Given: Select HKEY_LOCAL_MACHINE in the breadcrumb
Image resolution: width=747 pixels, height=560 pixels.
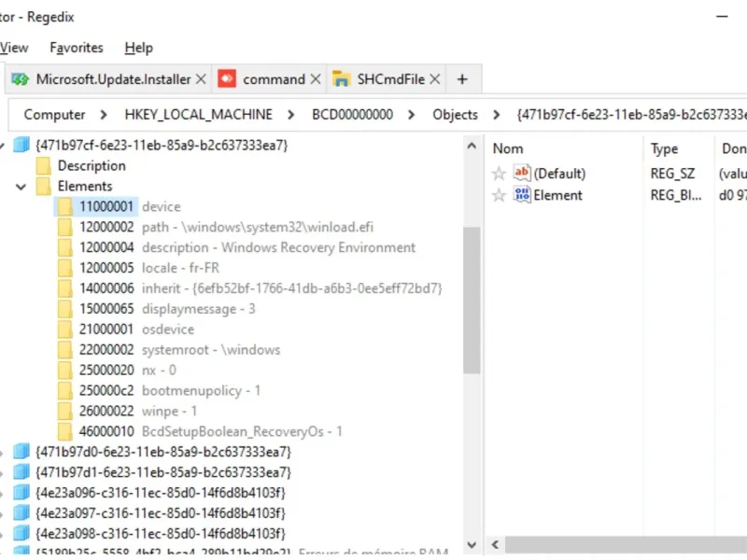Looking at the screenshot, I should 198,115.
